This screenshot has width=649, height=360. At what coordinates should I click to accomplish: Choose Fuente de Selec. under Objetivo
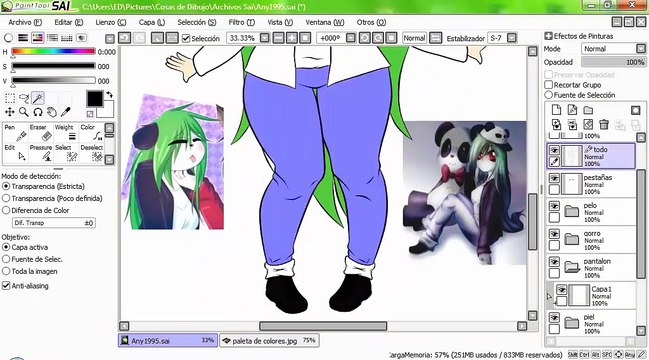[6, 259]
